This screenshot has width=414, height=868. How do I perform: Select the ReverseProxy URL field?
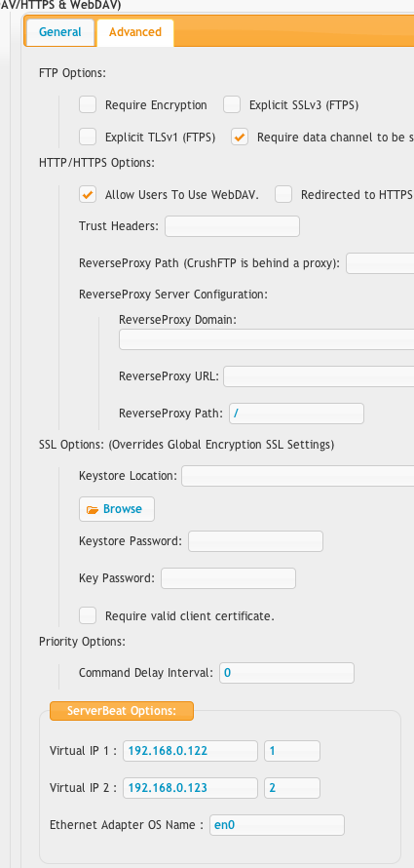click(x=319, y=377)
